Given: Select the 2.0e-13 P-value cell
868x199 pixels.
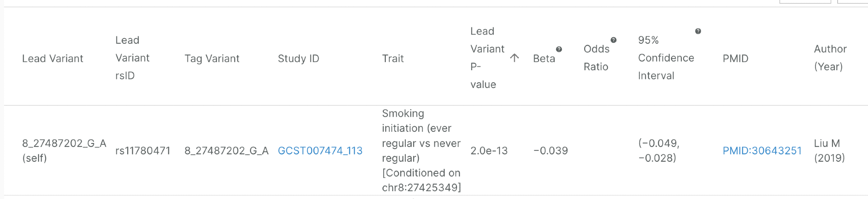Looking at the screenshot, I should pos(489,150).
